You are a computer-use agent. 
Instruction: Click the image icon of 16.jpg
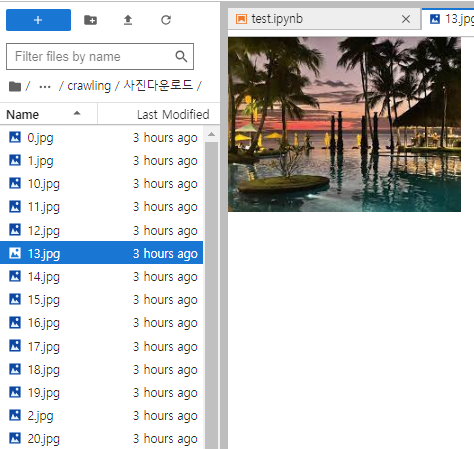click(15, 322)
